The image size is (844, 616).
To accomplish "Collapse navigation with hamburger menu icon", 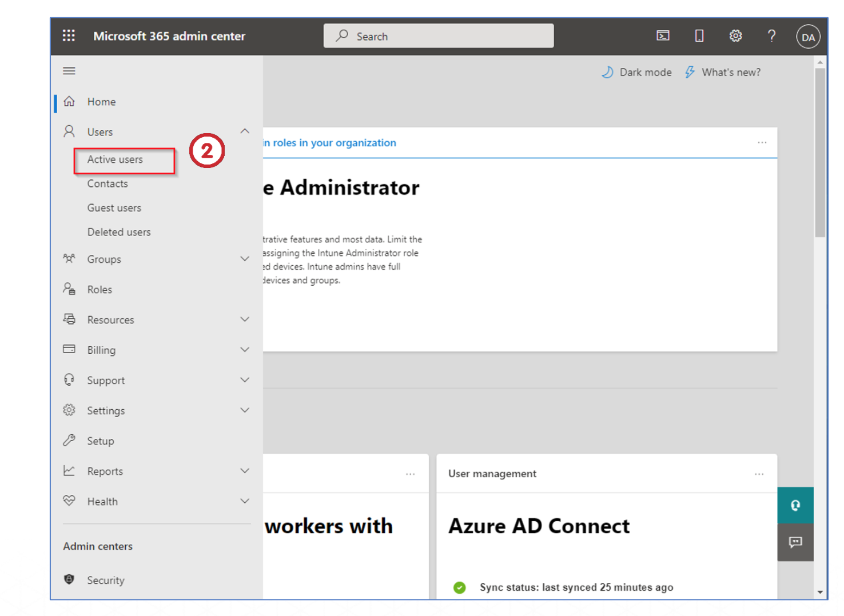I will pyautogui.click(x=69, y=71).
